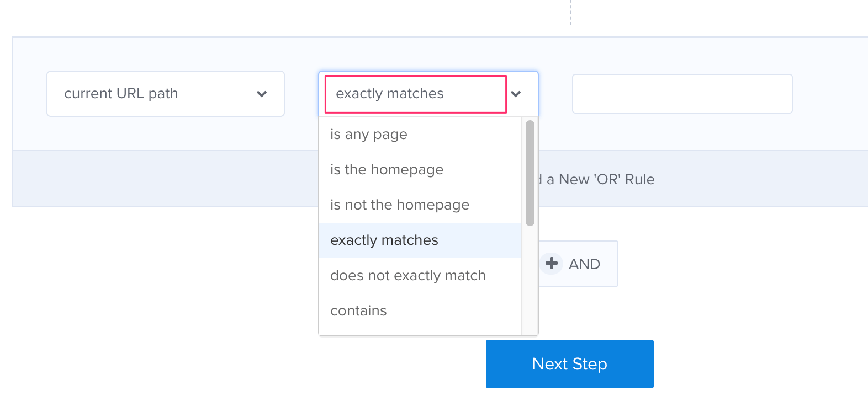Select 'is the homepage' from the dropdown list

pos(387,169)
